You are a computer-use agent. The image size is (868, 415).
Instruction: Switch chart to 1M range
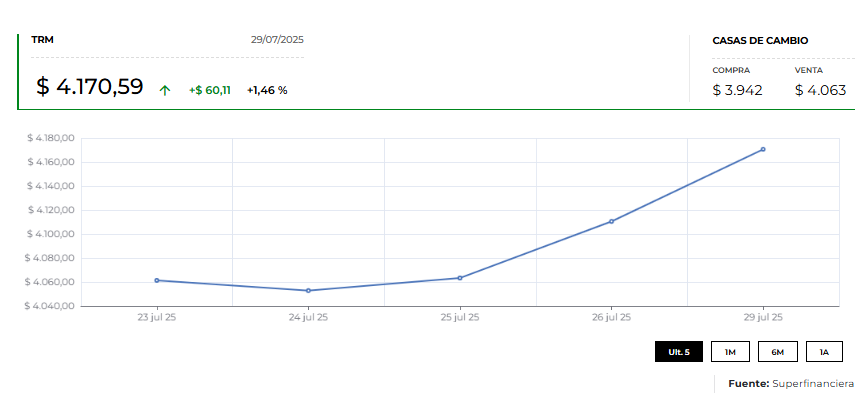(730, 352)
